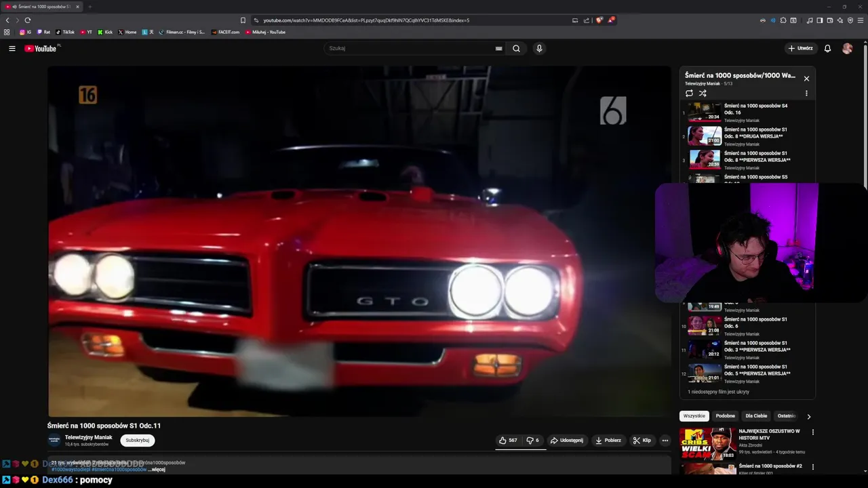Open more actions ellipsis under the video

[665, 440]
